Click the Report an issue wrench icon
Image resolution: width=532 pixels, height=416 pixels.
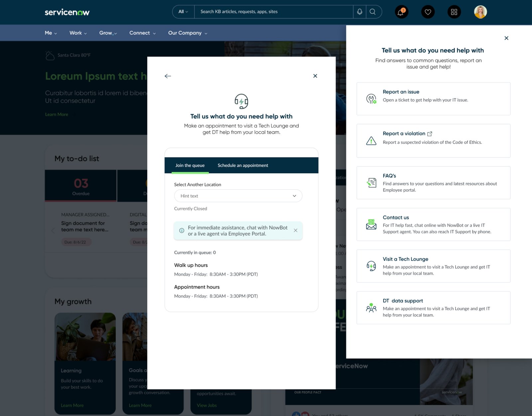click(371, 99)
